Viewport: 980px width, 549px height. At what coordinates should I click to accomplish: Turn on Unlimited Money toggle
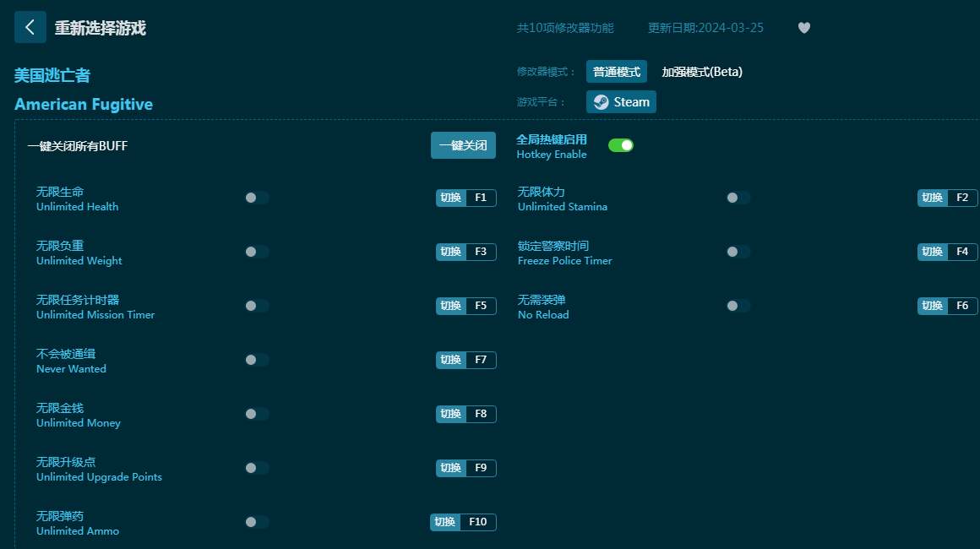click(256, 414)
